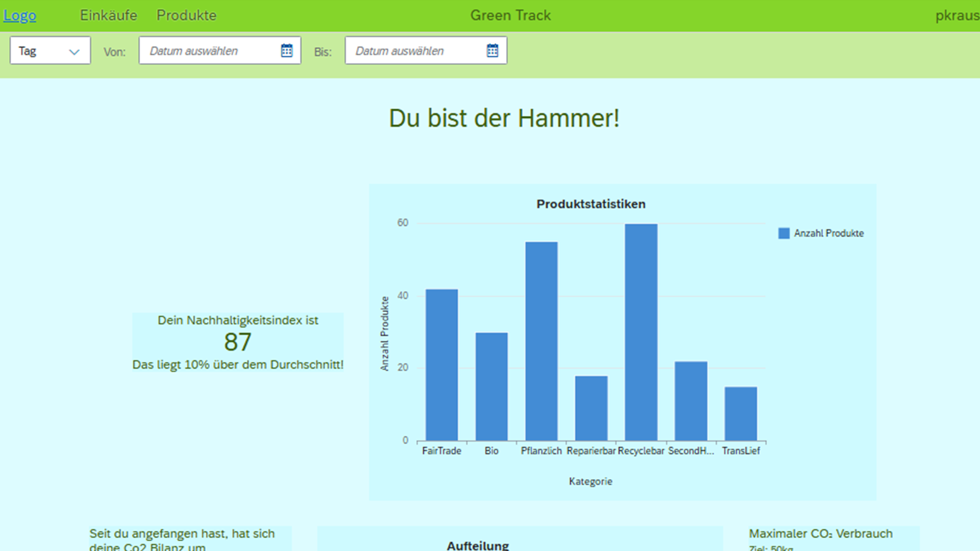980x551 pixels.
Task: Click the Anzahl Produkte legend label
Action: pos(828,233)
